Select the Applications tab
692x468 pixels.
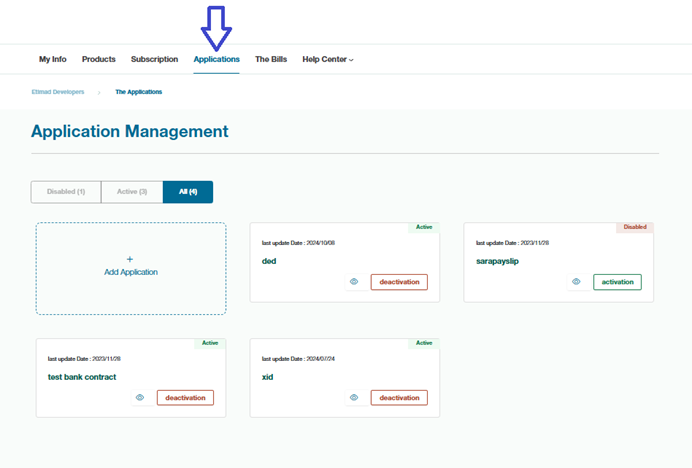(216, 60)
